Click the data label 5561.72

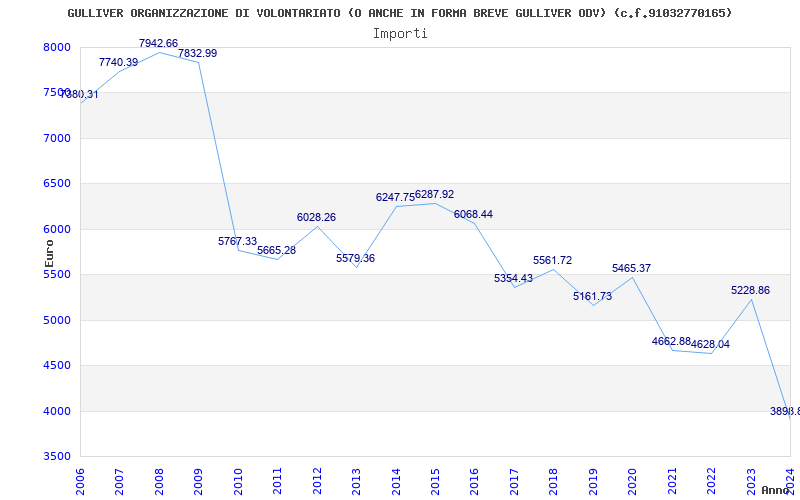pyautogui.click(x=553, y=261)
